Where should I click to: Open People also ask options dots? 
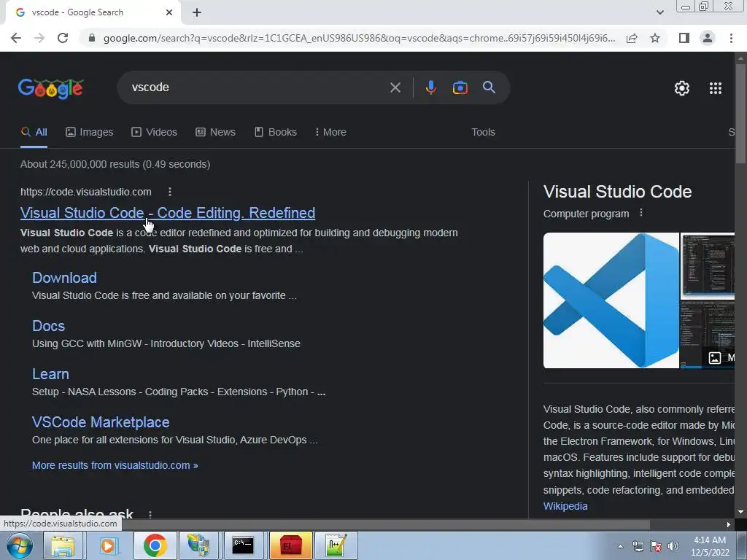(150, 514)
